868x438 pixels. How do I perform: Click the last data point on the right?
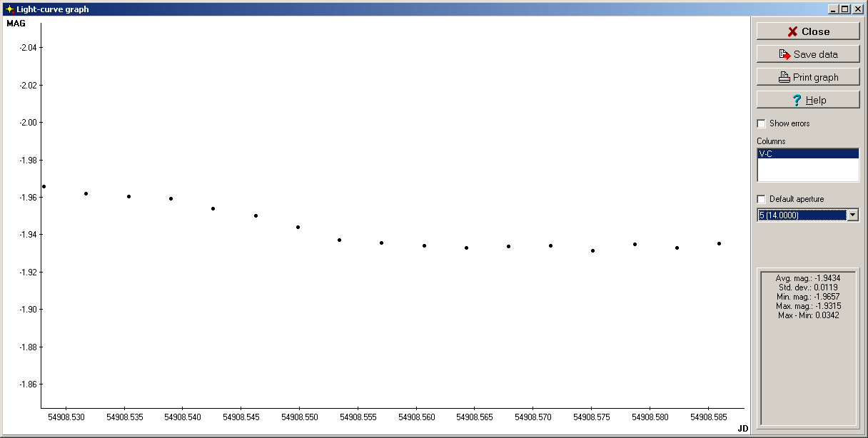[x=719, y=243]
